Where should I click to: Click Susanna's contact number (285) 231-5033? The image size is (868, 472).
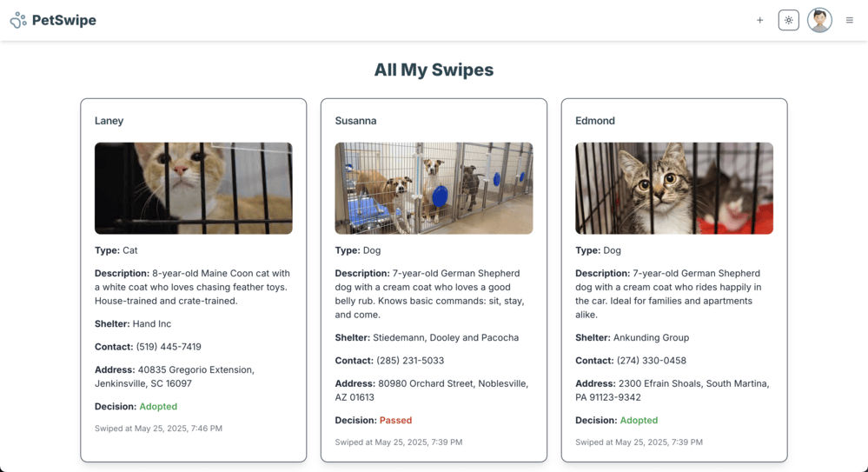click(x=410, y=361)
